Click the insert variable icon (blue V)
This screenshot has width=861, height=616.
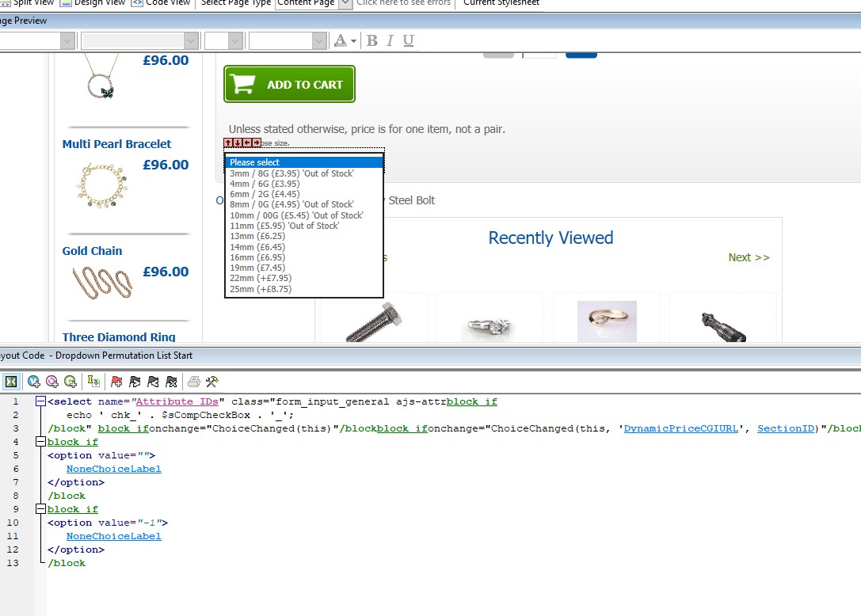[34, 382]
